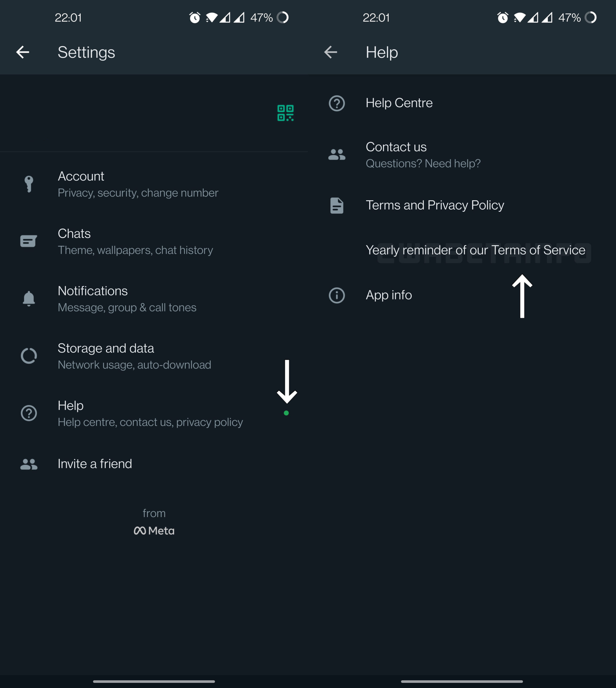Image resolution: width=616 pixels, height=688 pixels.
Task: Tap the QR code icon
Action: coord(285,113)
